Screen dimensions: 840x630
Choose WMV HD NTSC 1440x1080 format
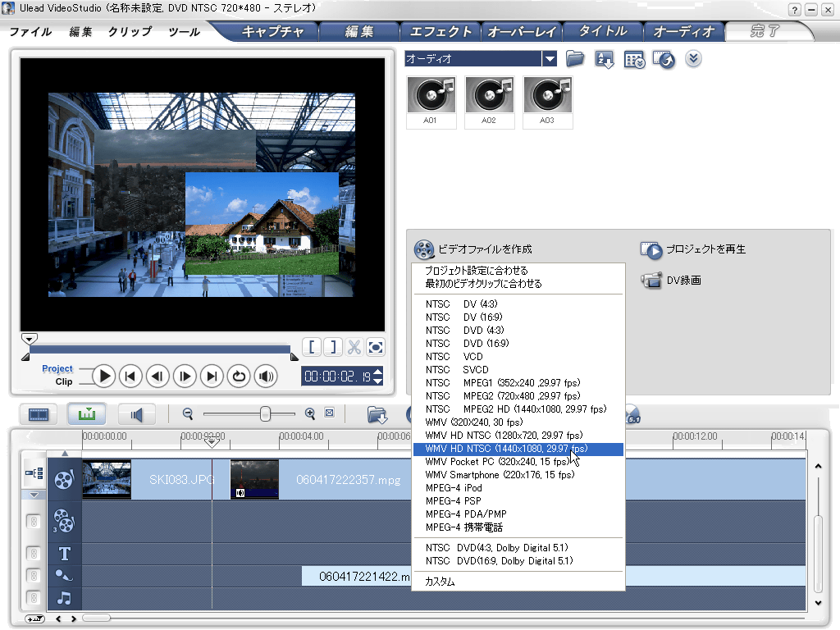[518, 449]
